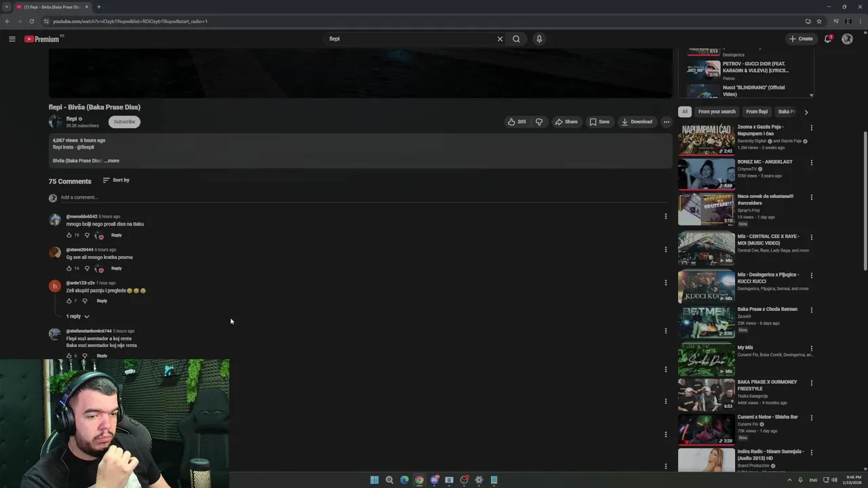Clear the search box text
868x488 pixels.
[x=500, y=39]
